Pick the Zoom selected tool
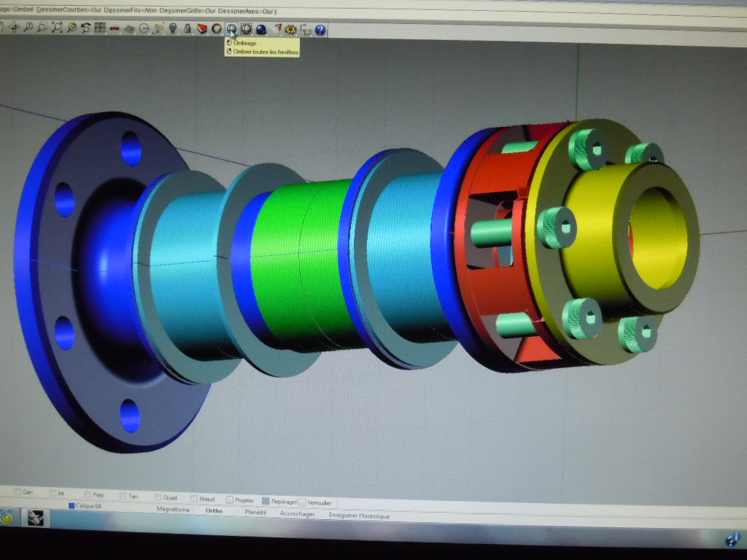Viewport: 747px width, 560px height. coord(71,28)
